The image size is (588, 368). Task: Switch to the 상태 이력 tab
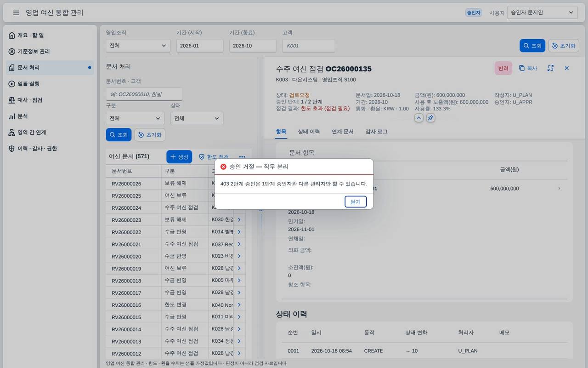click(309, 132)
